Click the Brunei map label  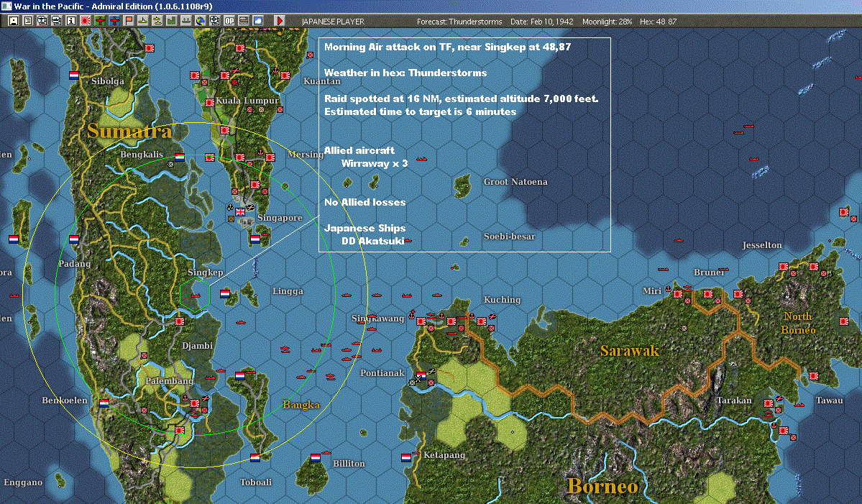(x=709, y=272)
